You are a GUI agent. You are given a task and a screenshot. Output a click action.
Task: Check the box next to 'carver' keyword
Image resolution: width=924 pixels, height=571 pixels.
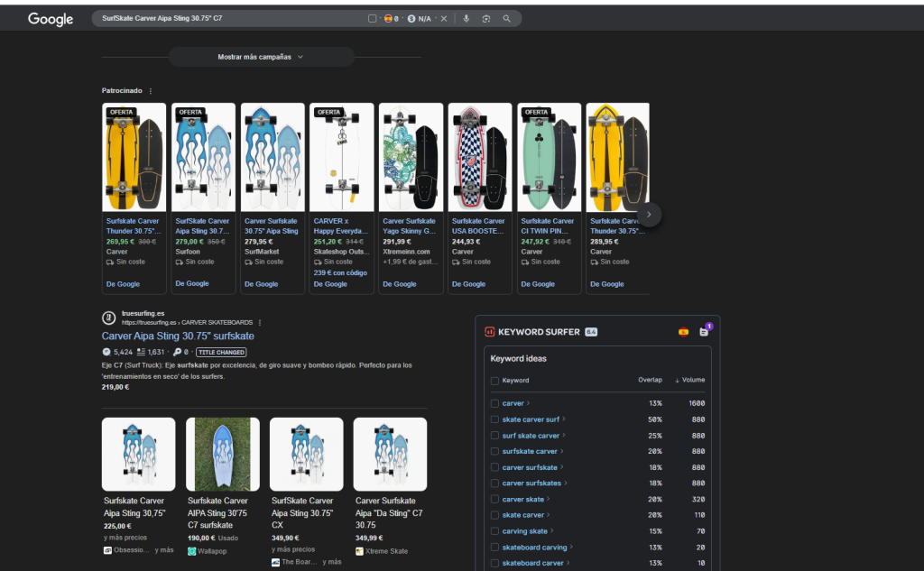pos(494,403)
